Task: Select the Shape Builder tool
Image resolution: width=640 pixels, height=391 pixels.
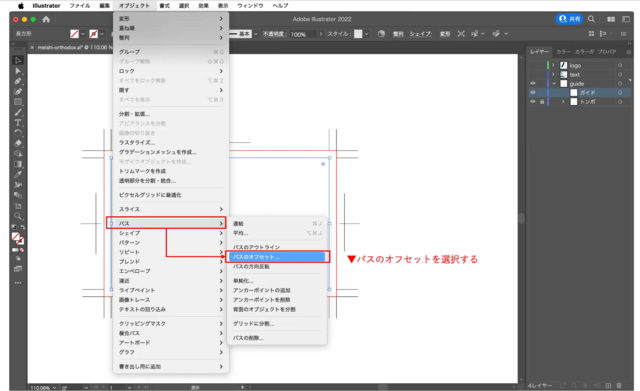Action: pyautogui.click(x=18, y=154)
